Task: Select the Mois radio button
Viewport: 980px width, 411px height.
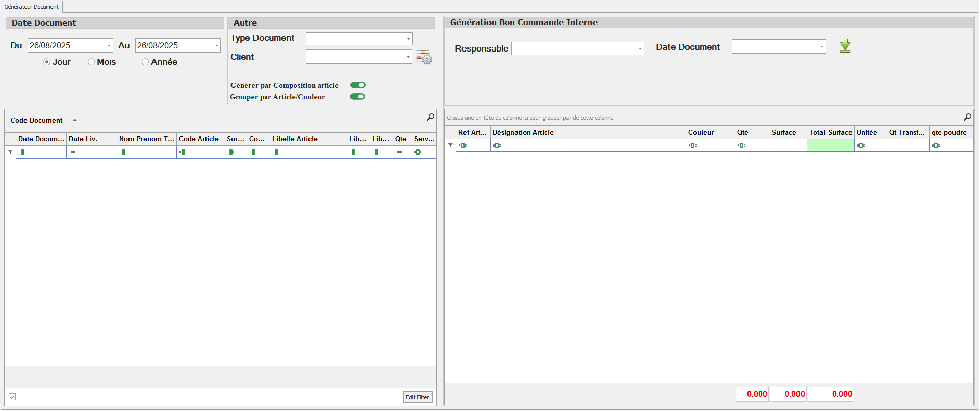Action: coord(91,62)
